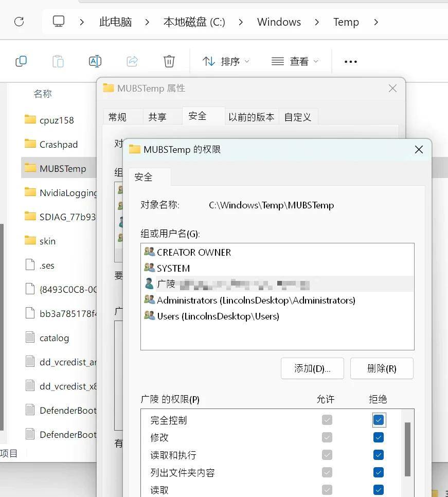Click the Refresh icon near the address bar
The image size is (448, 497).
point(19,22)
